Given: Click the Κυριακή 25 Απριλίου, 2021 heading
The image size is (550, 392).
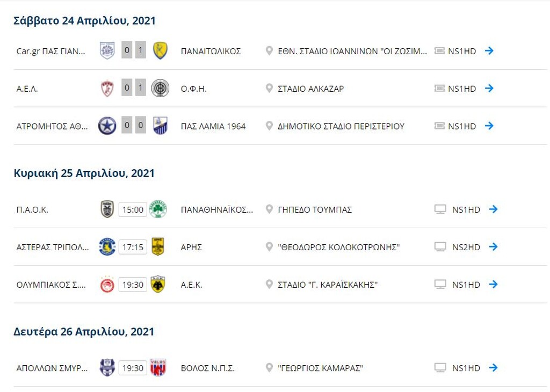Looking at the screenshot, I should pyautogui.click(x=84, y=173).
